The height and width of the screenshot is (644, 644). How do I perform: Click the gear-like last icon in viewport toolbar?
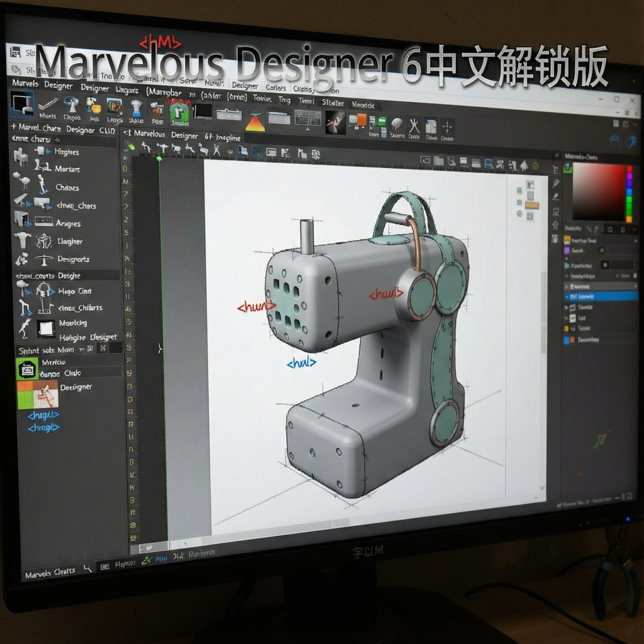click(x=316, y=155)
